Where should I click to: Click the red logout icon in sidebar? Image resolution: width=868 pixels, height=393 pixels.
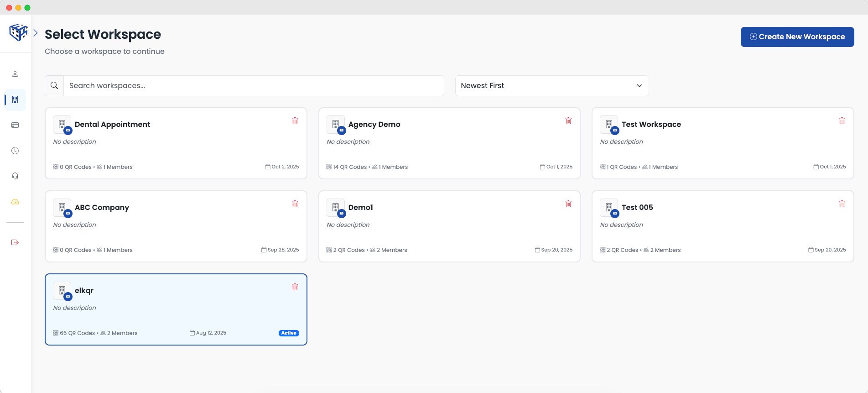click(x=15, y=242)
